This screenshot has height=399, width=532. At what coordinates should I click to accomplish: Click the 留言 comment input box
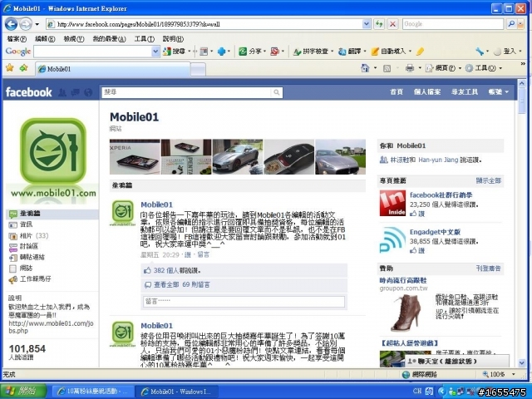(244, 301)
